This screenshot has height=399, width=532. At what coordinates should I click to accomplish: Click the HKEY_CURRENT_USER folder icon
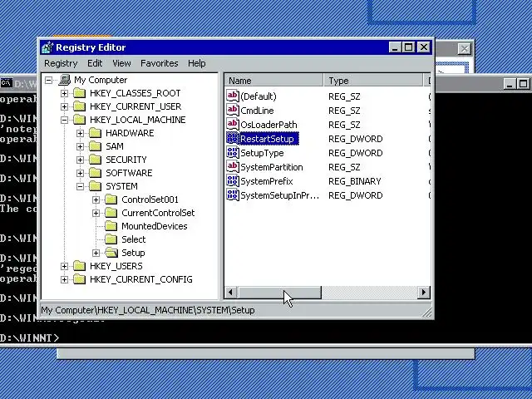point(80,106)
